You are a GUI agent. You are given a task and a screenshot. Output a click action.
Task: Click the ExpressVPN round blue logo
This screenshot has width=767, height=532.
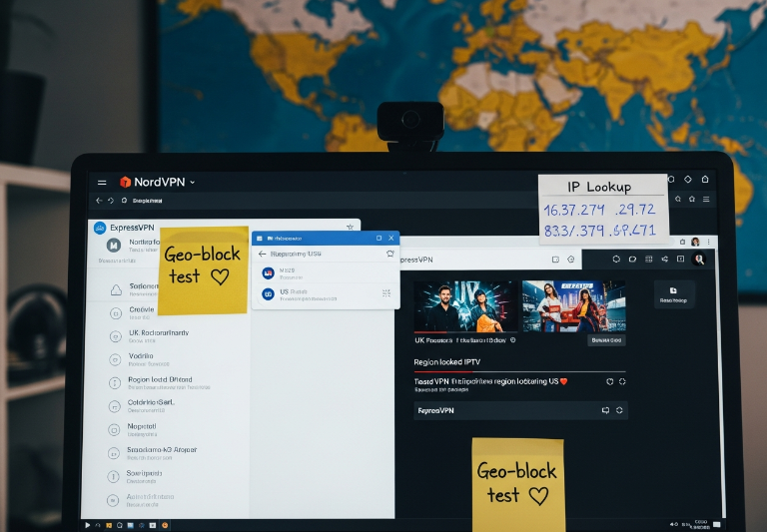pos(100,228)
